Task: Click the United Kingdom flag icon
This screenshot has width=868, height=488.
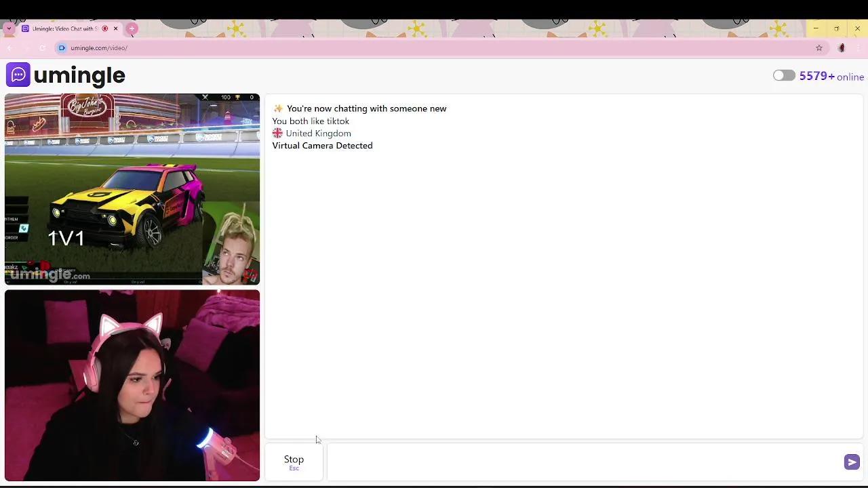Action: [x=277, y=134]
